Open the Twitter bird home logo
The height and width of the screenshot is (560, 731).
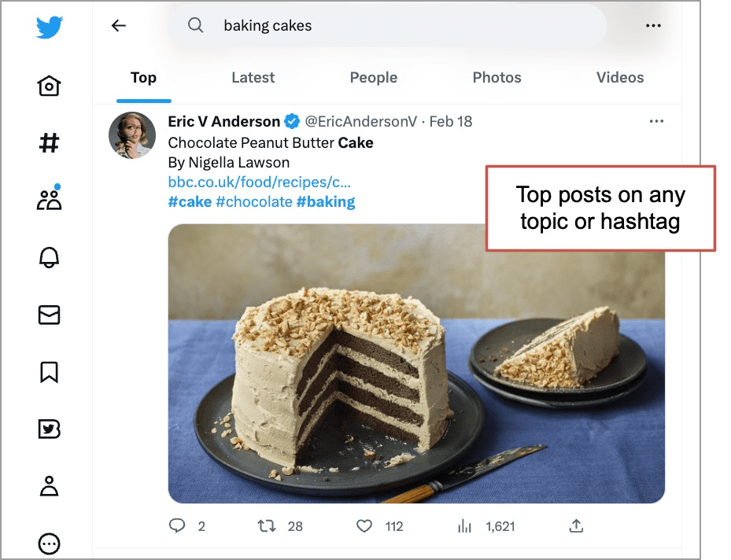coord(49,27)
